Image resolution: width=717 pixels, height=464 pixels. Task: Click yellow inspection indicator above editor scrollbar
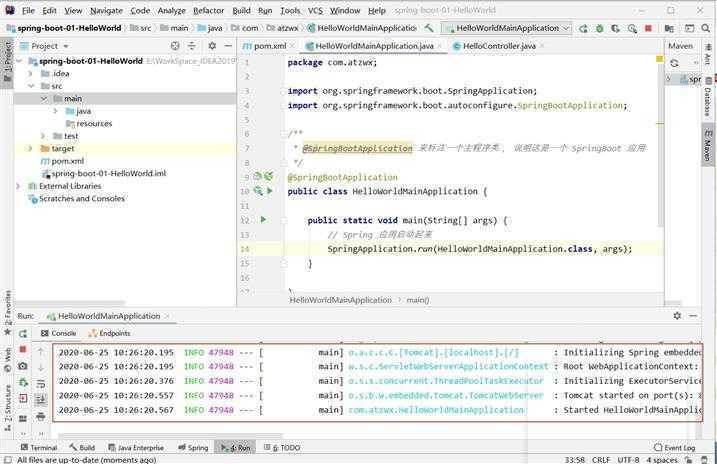coord(659,59)
